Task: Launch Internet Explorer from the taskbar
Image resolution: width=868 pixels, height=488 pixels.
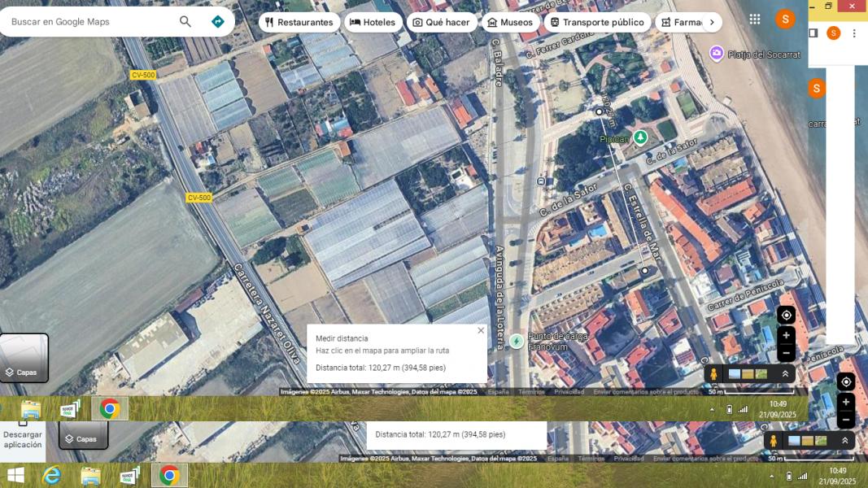Action: (52, 475)
